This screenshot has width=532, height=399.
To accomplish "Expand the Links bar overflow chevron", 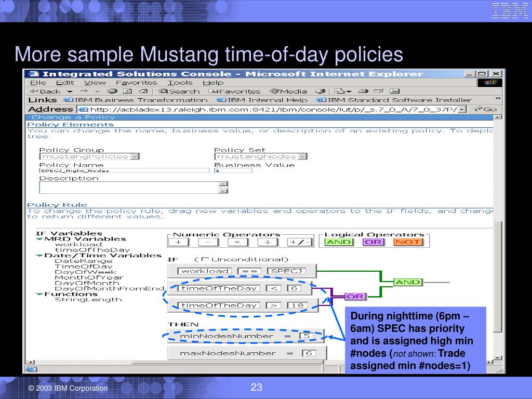I will pyautogui.click(x=498, y=98).
